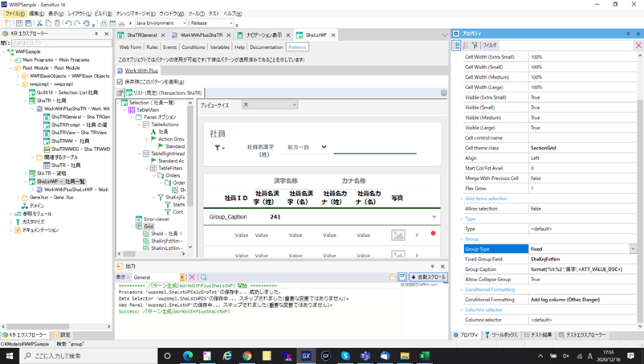
Task: Open the ファイル menu
Action: [x=14, y=14]
